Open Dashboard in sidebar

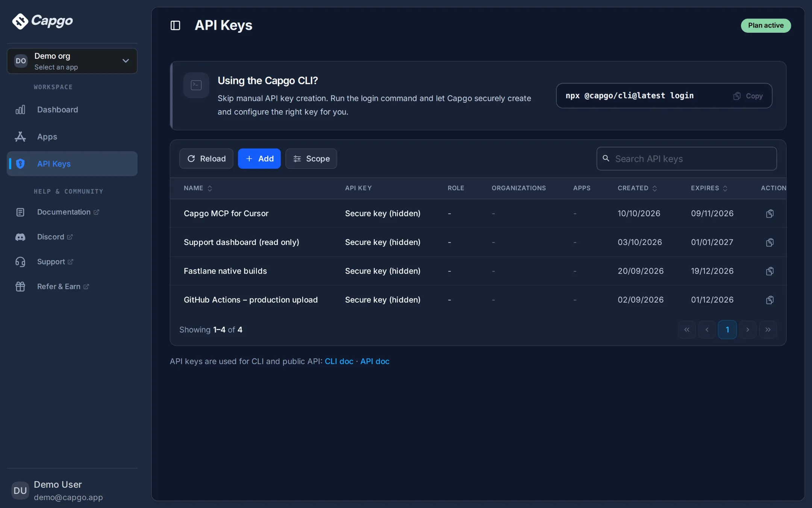click(72, 110)
